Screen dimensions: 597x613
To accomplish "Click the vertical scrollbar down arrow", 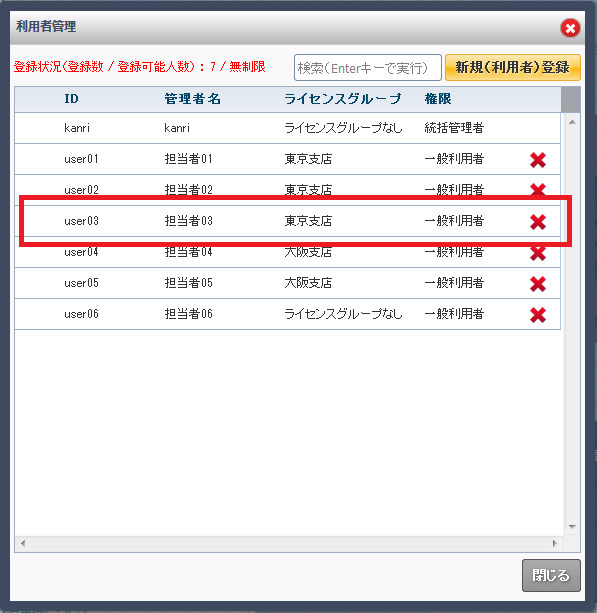I will click(572, 527).
